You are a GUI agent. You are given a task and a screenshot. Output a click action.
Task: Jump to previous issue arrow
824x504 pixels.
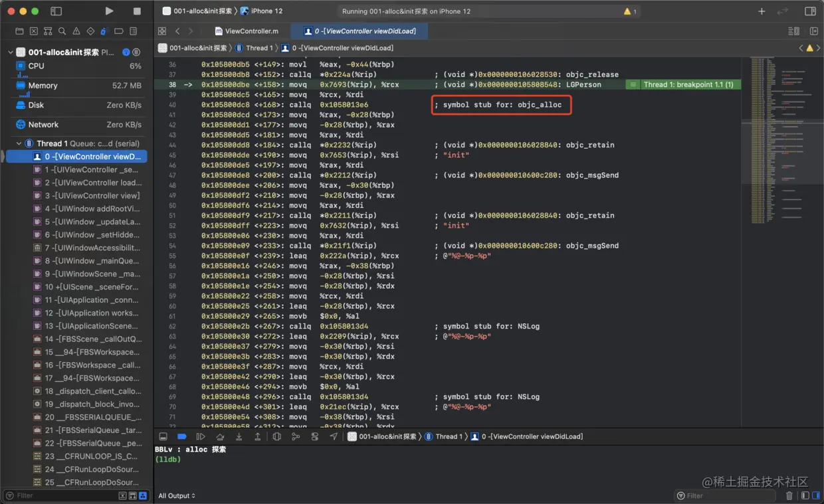801,48
